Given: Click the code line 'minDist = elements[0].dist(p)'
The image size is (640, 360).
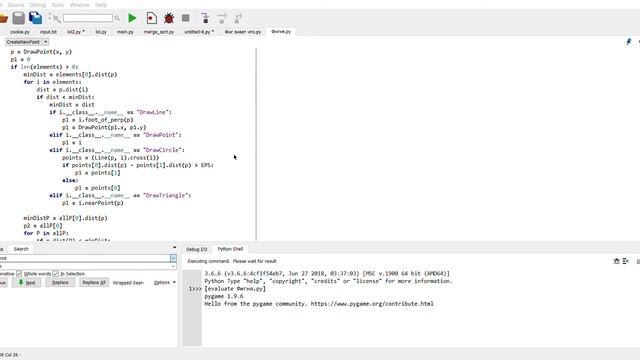Looking at the screenshot, I should (70, 74).
